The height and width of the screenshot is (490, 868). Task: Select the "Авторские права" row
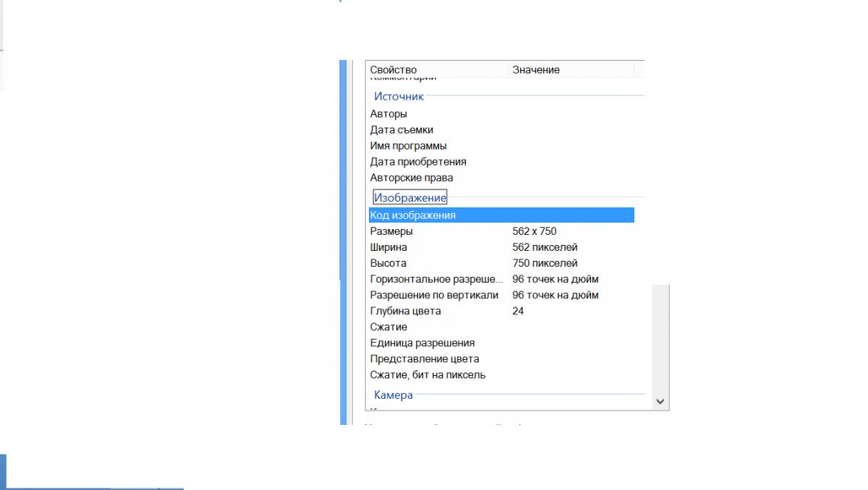[x=412, y=178]
